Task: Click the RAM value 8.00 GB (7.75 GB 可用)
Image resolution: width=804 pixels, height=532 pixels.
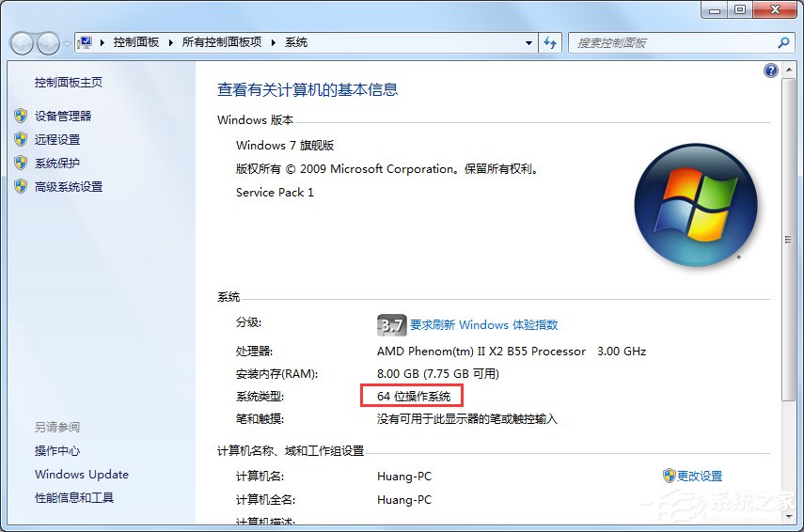Action: [x=438, y=374]
